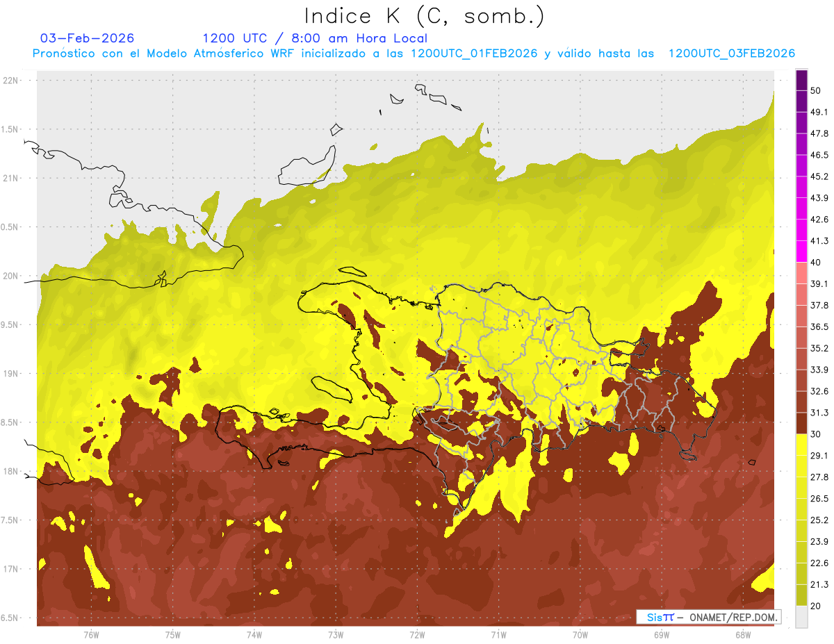Click longitude label '72W'
The width and height of the screenshot is (834, 644).
417,635
